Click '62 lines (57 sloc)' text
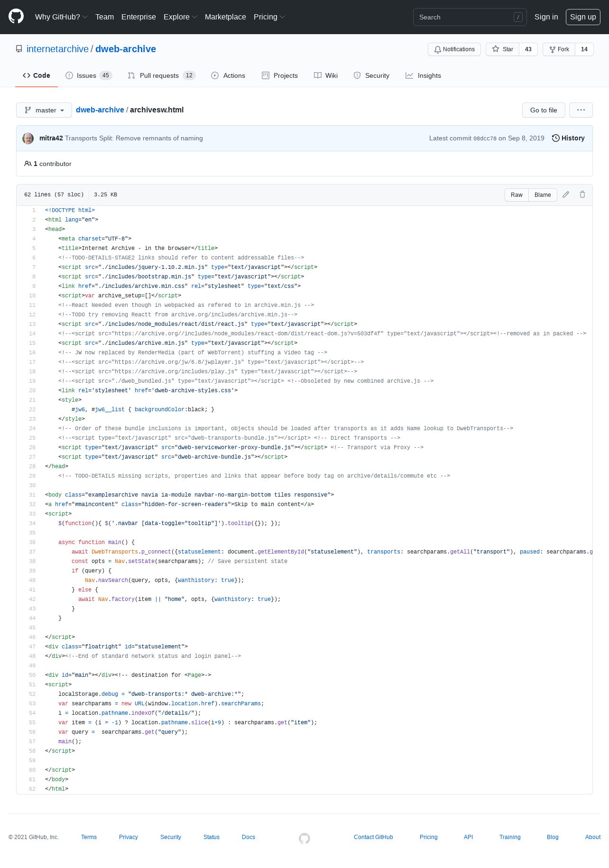 54,194
